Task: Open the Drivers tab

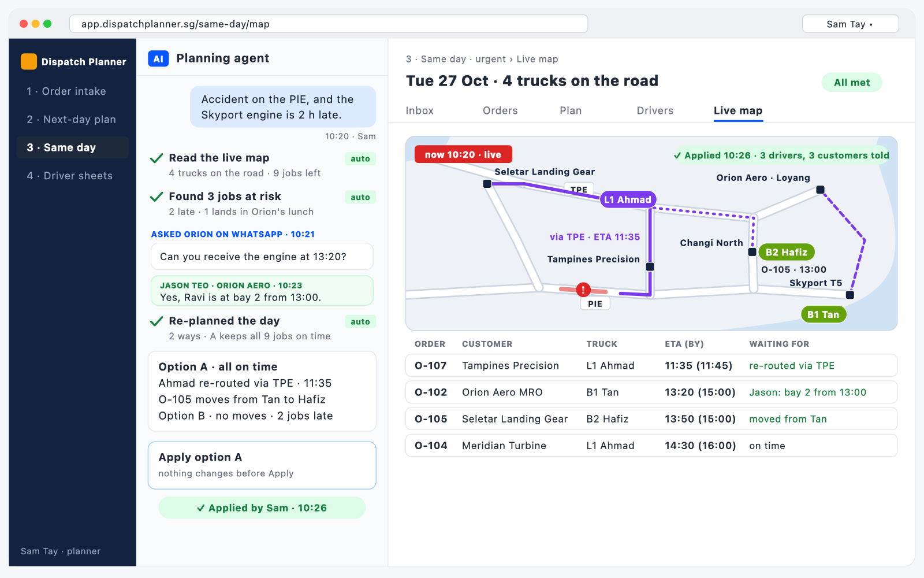Action: [655, 110]
